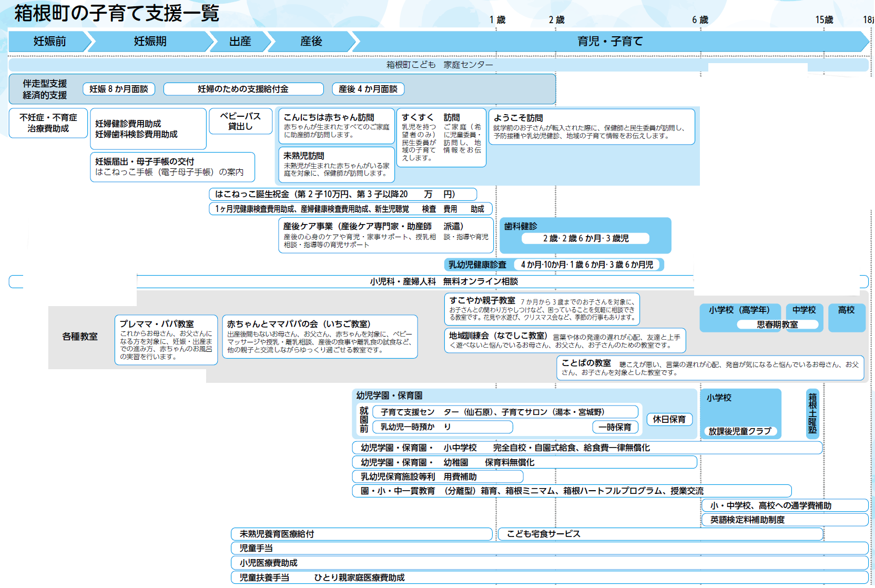Viewport: 875px width, 588px height.
Task: Click 幼児学園・保育園 heading
Action: click(389, 396)
